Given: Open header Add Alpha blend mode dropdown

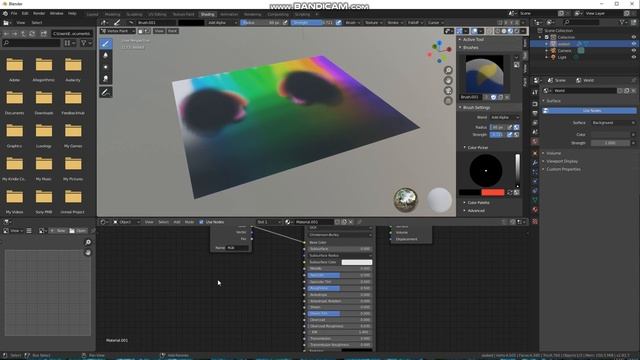Looking at the screenshot, I should coord(222,23).
